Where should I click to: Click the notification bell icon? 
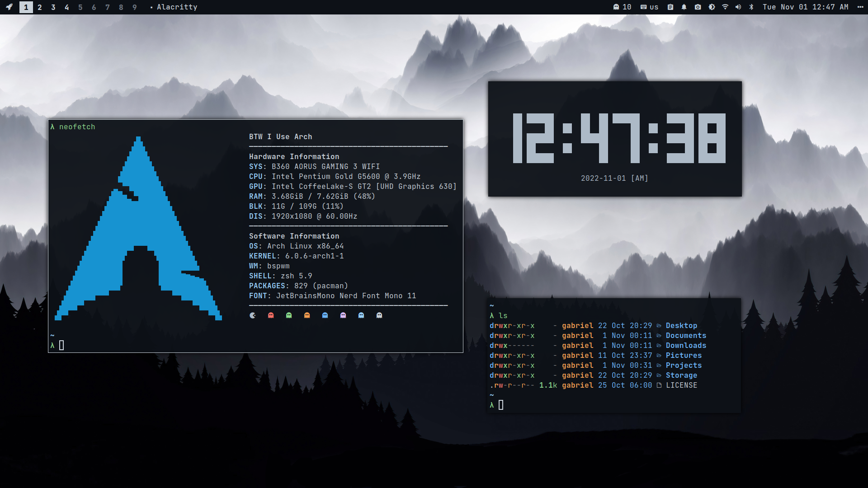[x=684, y=7]
